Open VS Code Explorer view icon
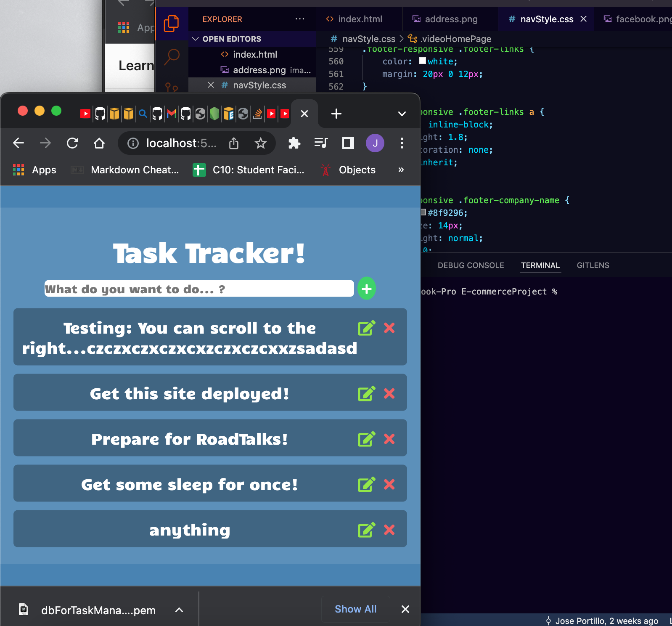 [172, 24]
